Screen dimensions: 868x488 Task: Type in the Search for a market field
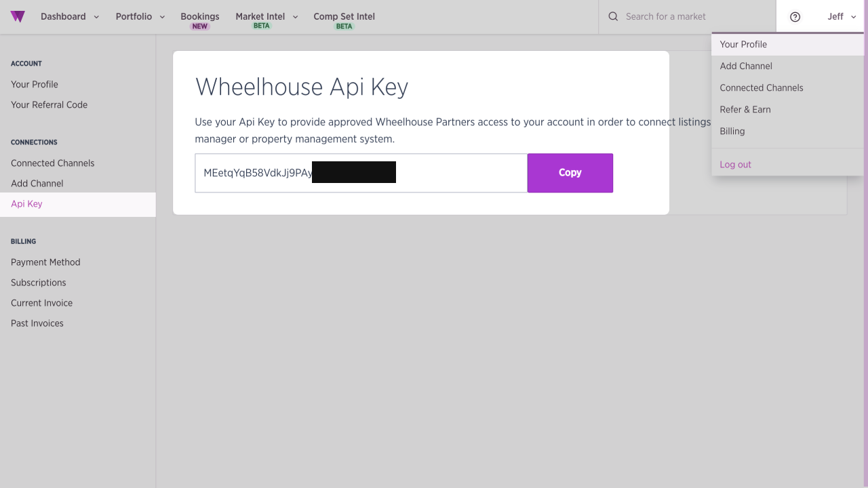tap(692, 17)
